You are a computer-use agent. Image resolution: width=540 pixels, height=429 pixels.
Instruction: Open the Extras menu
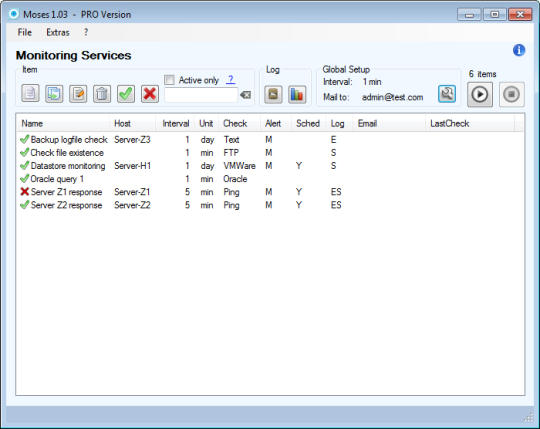pyautogui.click(x=58, y=32)
